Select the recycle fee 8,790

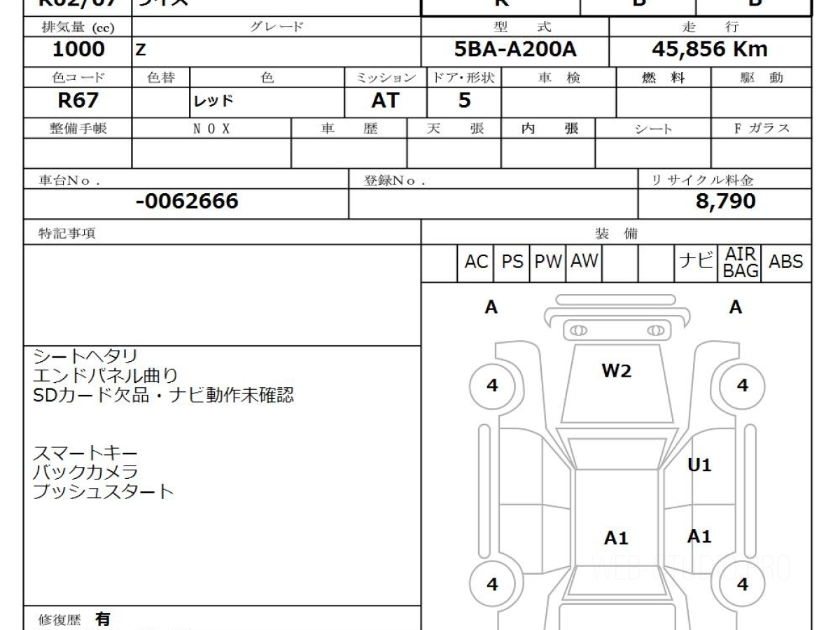(725, 202)
